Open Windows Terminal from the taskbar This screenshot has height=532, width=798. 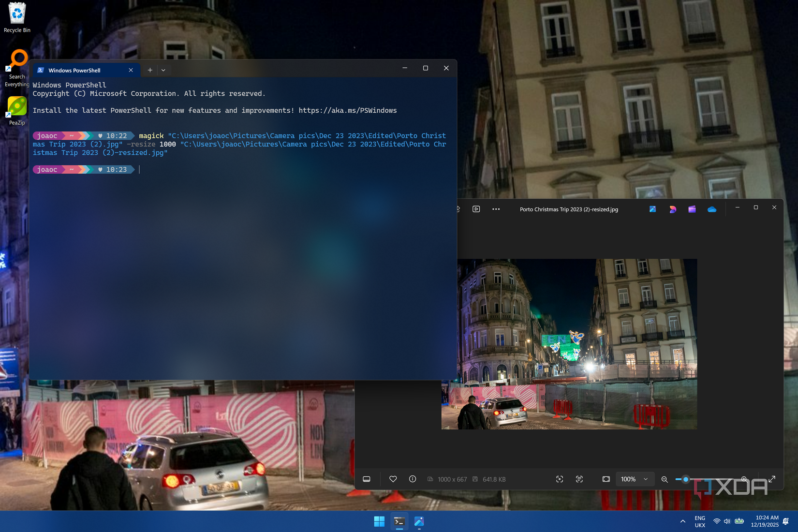(x=399, y=521)
